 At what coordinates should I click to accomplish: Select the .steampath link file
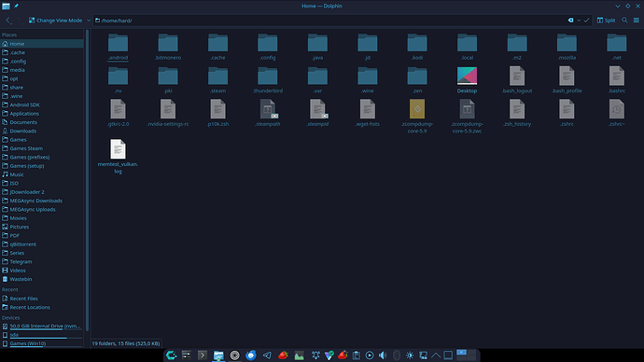268,114
